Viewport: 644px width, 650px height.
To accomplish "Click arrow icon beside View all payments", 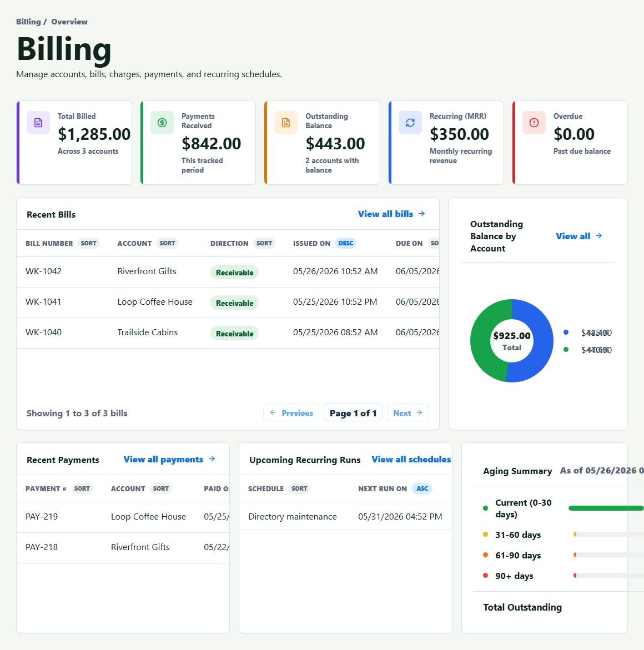I will pyautogui.click(x=212, y=459).
